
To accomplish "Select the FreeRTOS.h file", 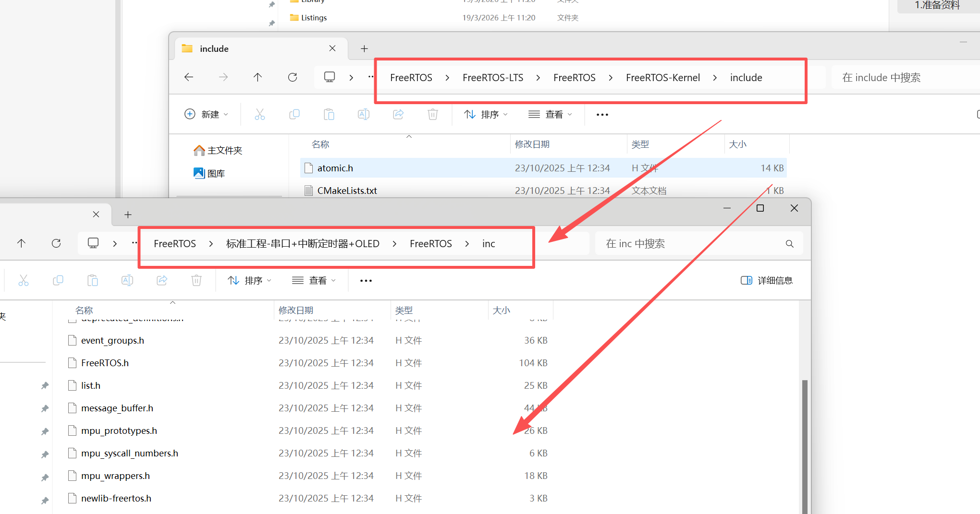I will (105, 363).
